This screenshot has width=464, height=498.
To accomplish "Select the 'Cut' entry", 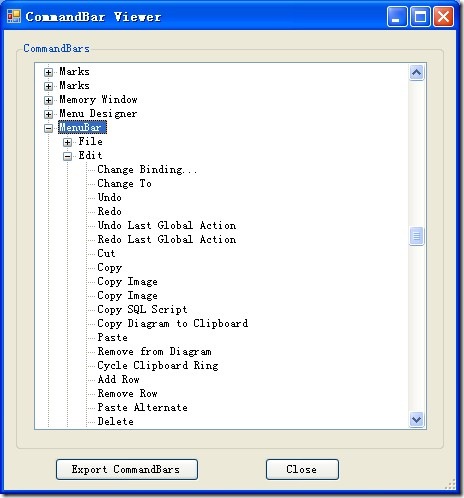I will pos(106,253).
